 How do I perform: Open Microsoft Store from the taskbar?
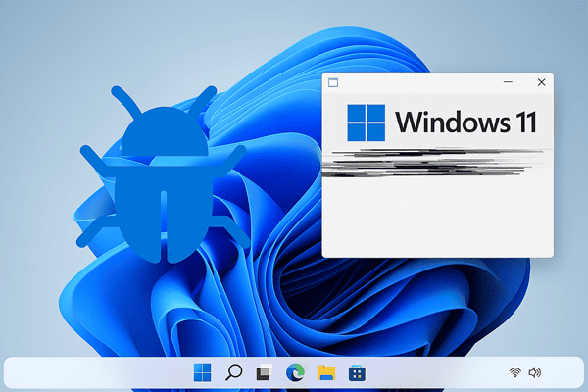(x=357, y=372)
